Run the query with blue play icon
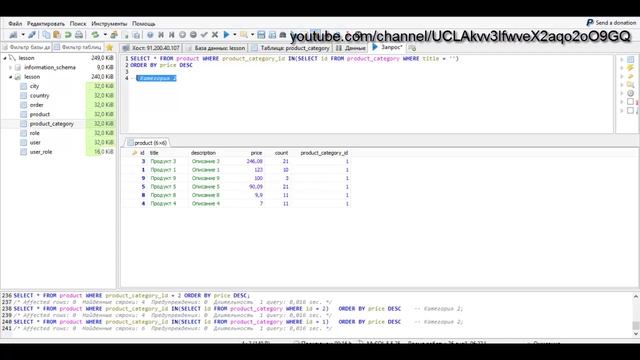This screenshot has width=640, height=360. pos(227,35)
